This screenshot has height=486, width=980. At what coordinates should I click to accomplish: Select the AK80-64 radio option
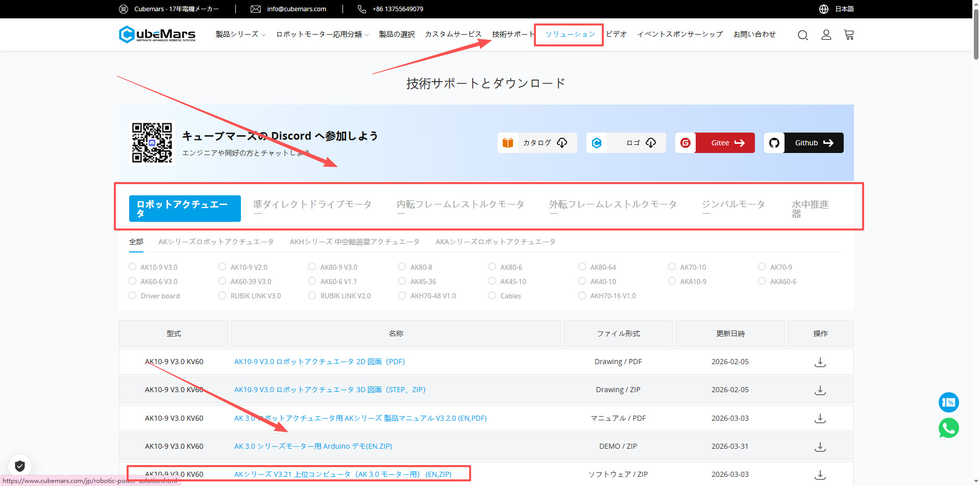click(x=582, y=267)
